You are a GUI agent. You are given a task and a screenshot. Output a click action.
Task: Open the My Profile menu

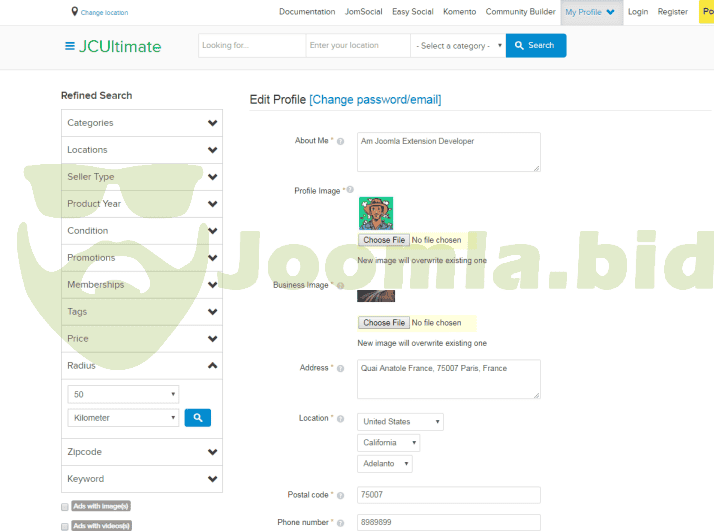590,12
